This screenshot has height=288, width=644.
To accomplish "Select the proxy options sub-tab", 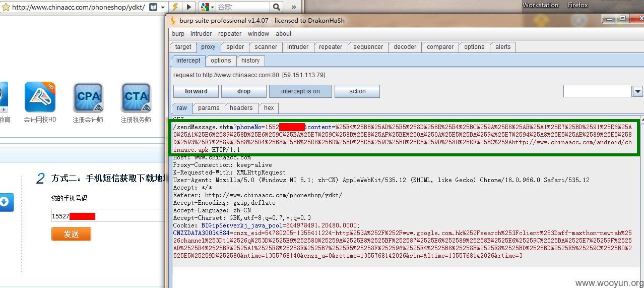I will click(x=221, y=61).
